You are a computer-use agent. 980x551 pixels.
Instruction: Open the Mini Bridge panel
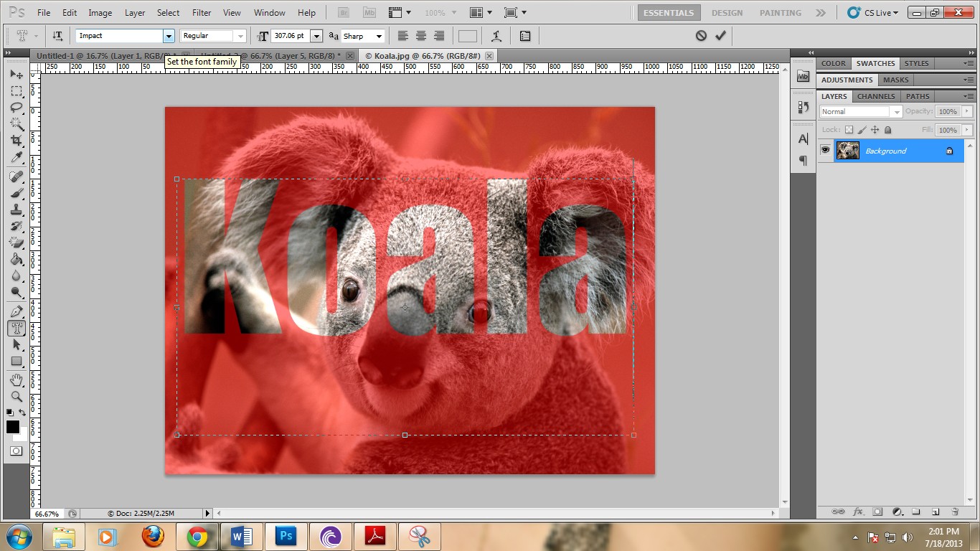(803, 76)
